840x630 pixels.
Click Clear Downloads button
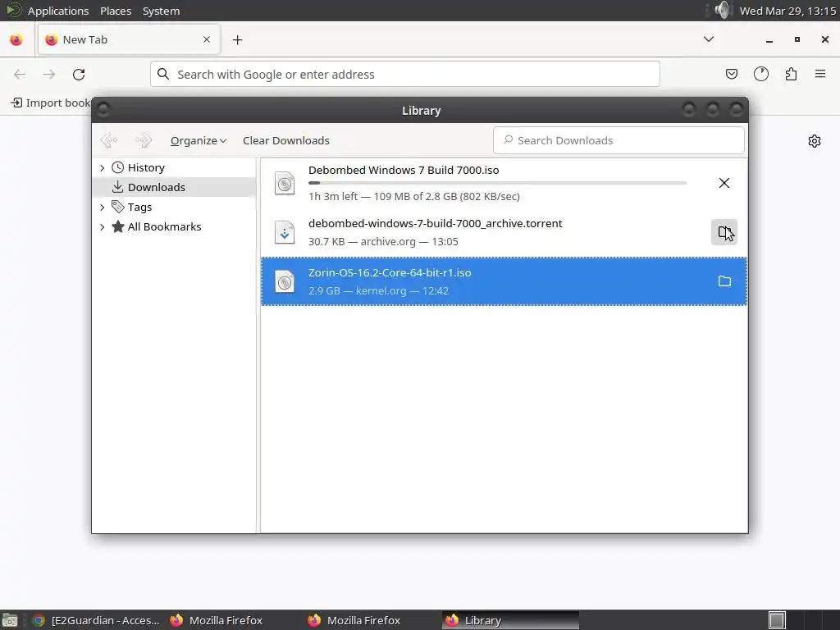[x=286, y=140]
